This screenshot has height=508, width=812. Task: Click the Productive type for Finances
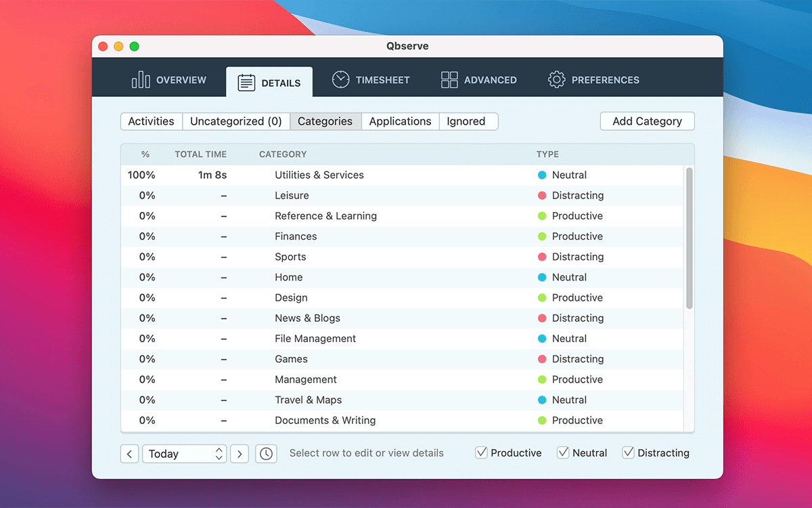(577, 236)
